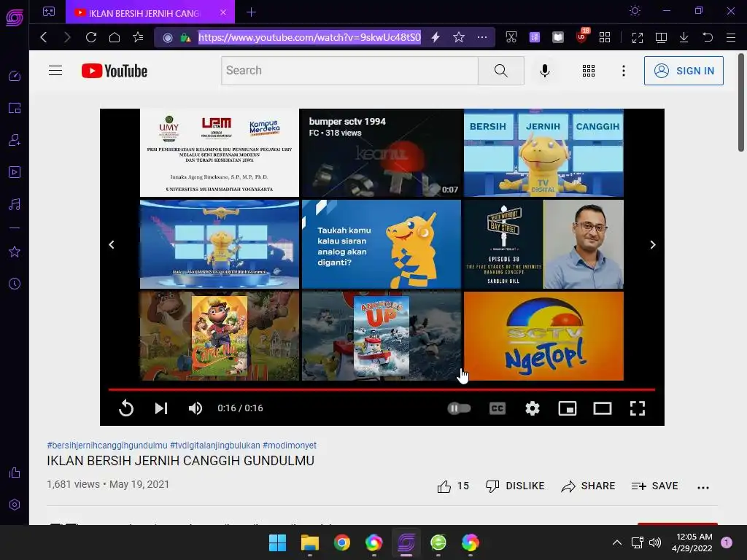Open the BERSIH JERNIH CANGGIH thumbnail
Image resolution: width=747 pixels, height=560 pixels.
click(x=543, y=153)
